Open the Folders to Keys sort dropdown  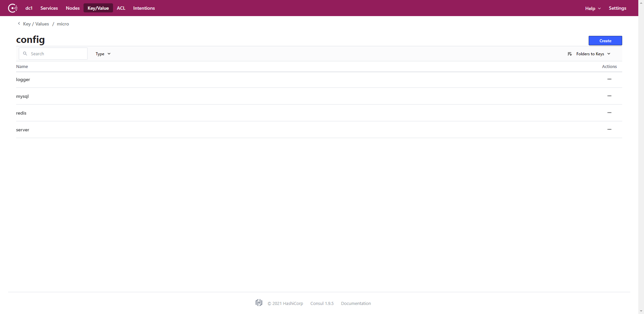coord(589,54)
